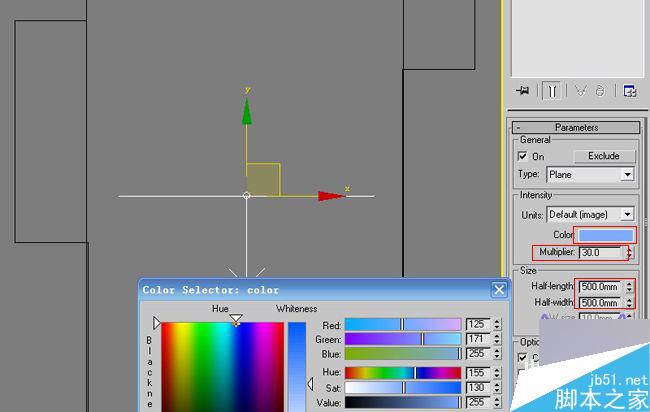The height and width of the screenshot is (412, 650).
Task: Click the Red slider bar
Action: pyautogui.click(x=403, y=325)
